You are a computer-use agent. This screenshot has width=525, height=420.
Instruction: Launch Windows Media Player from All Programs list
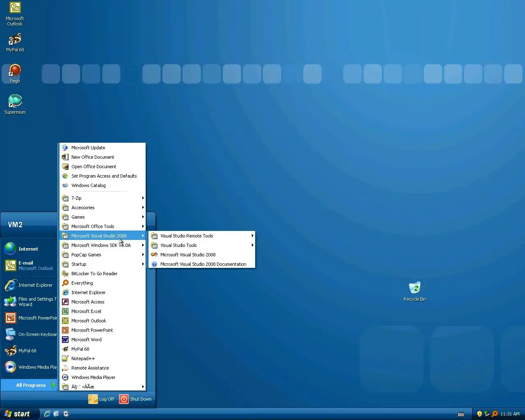coord(103,377)
